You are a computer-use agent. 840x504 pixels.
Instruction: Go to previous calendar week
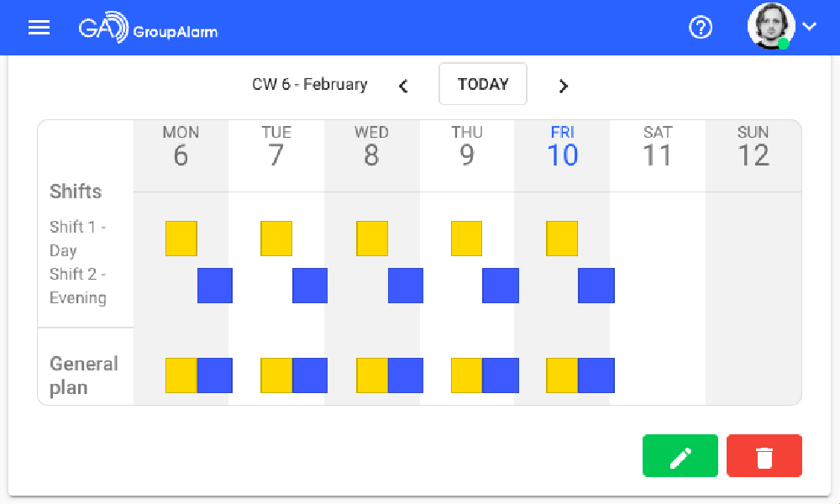click(x=404, y=86)
